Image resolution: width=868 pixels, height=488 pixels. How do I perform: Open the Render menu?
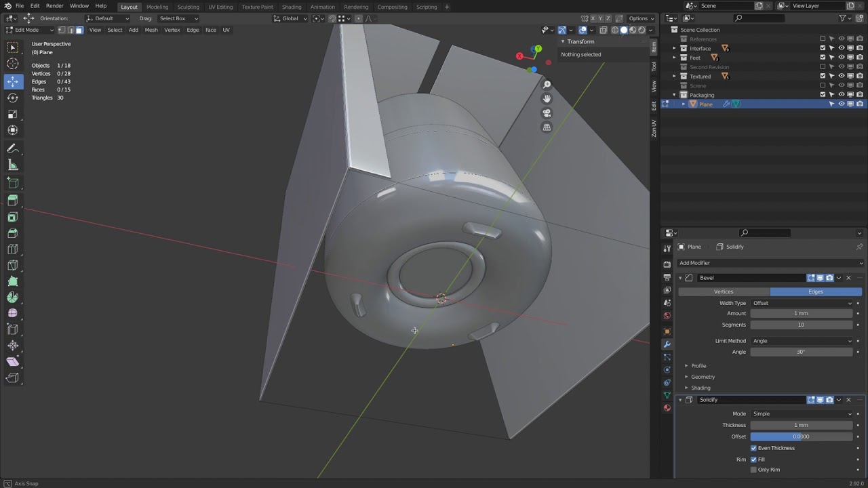54,6
